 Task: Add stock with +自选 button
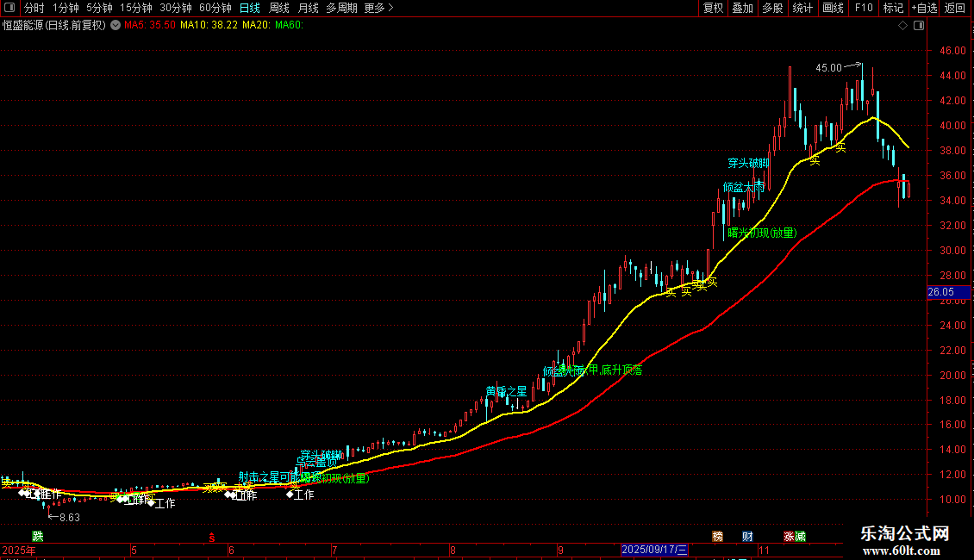(924, 8)
